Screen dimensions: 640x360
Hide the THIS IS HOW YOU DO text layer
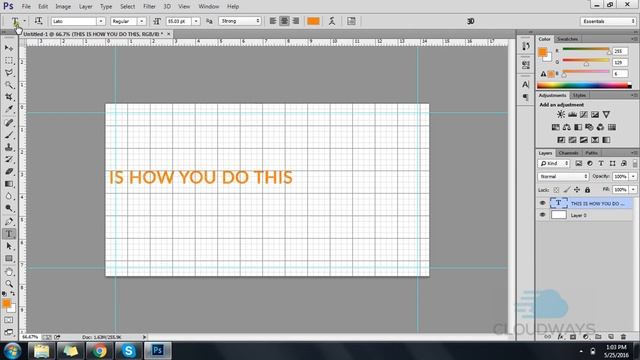542,203
